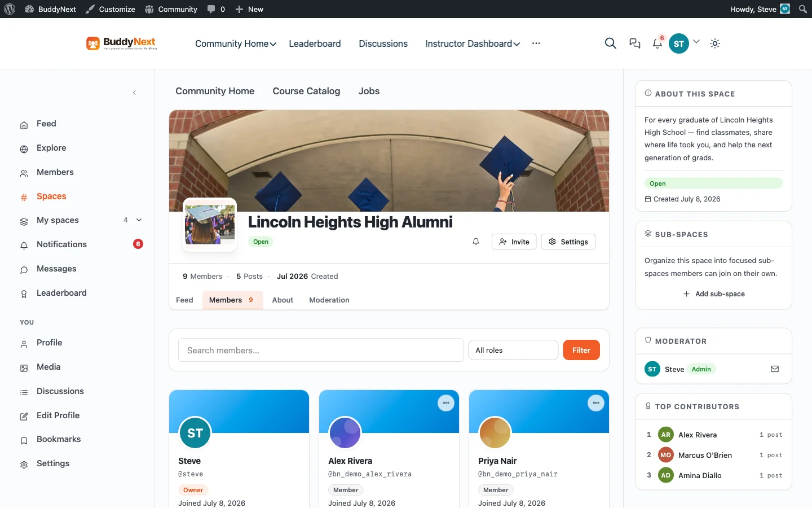Open Marcus O'Brien in top contributors
The height and width of the screenshot is (508, 812).
click(705, 455)
